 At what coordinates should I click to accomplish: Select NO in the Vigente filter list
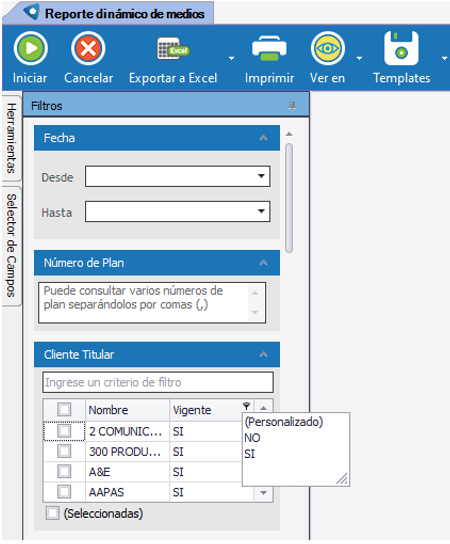point(252,438)
